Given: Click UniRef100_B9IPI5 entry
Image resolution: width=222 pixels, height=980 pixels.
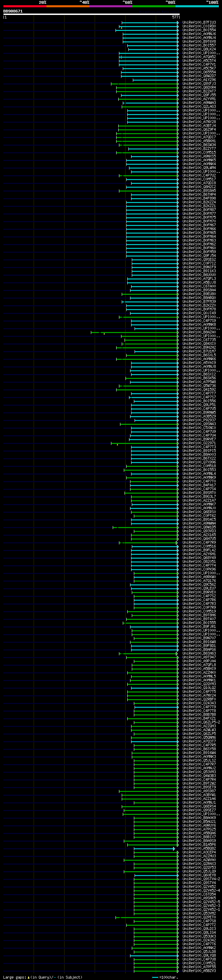Looking at the screenshot, I should tap(199, 451).
